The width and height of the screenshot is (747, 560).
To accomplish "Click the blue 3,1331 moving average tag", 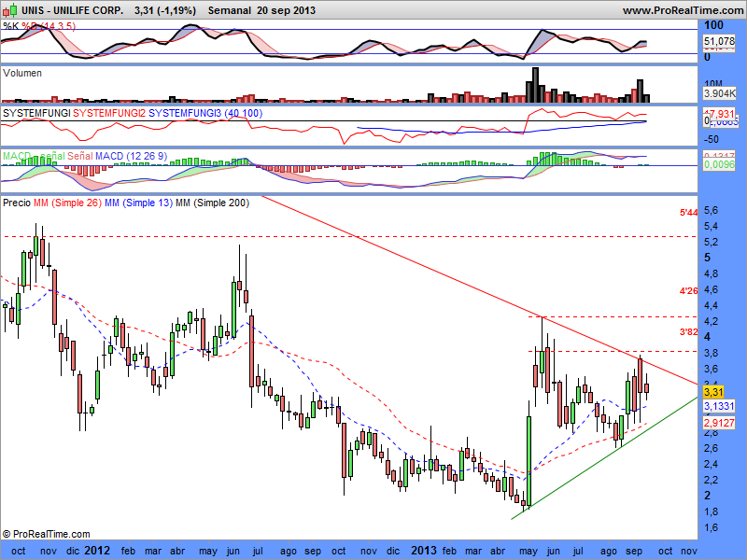I will [719, 406].
